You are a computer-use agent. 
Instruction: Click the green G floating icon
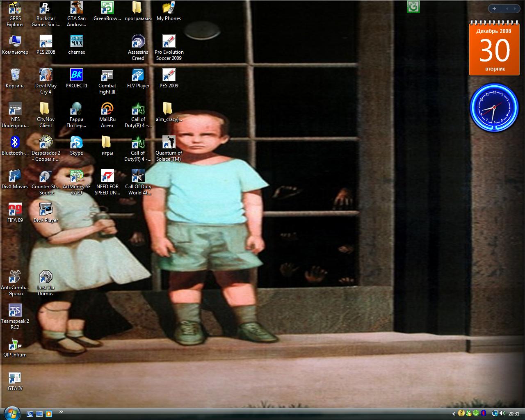[413, 7]
